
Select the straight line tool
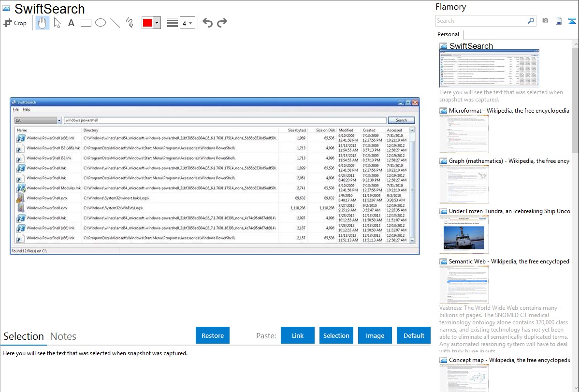click(x=115, y=23)
